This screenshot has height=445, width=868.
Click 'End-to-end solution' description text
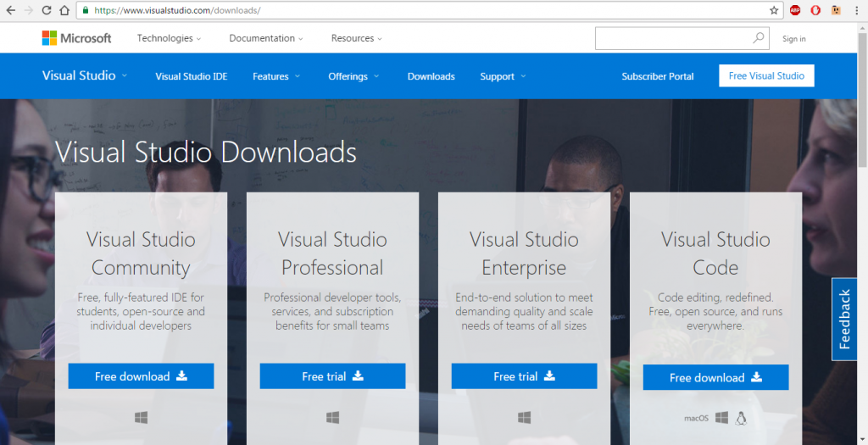(x=524, y=312)
